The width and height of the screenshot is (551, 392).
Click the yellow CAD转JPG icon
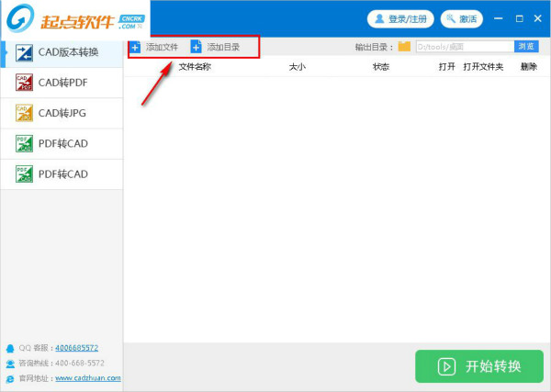coord(24,113)
